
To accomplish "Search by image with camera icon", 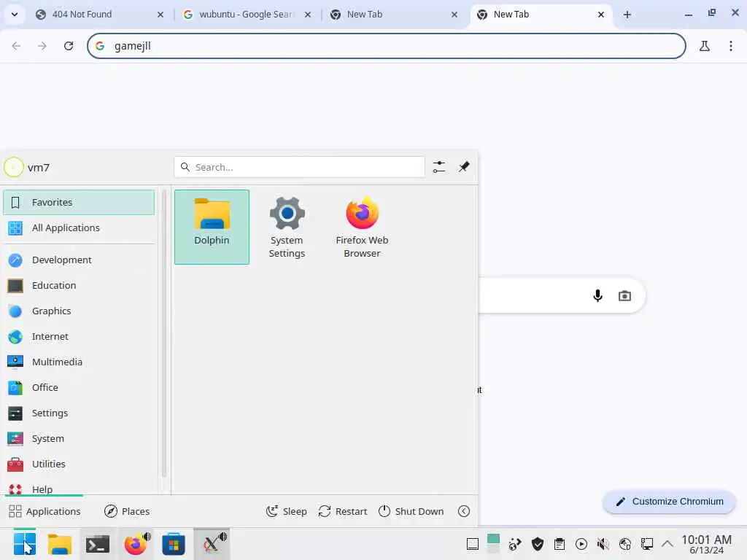I will [624, 296].
